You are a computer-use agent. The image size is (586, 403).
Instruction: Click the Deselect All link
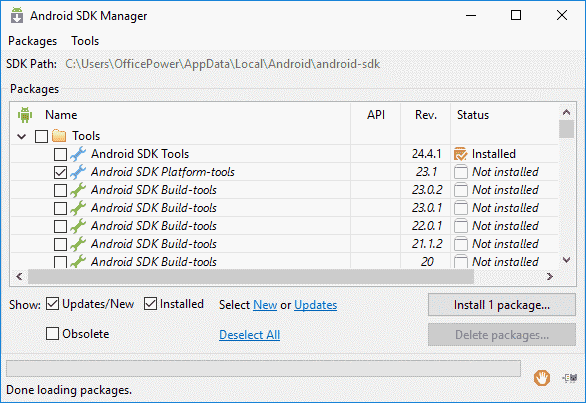(250, 335)
